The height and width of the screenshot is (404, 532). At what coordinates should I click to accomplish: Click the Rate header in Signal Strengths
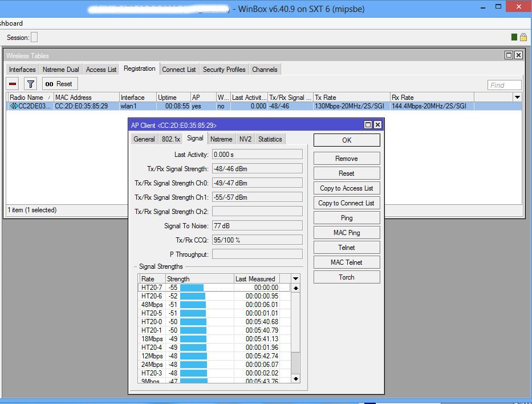[x=152, y=278]
